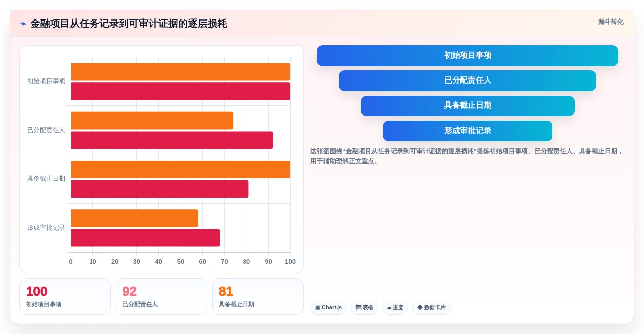The width and height of the screenshot is (644, 334).
Task: Open the 100 初始项目事项 data card
Action: click(x=65, y=297)
